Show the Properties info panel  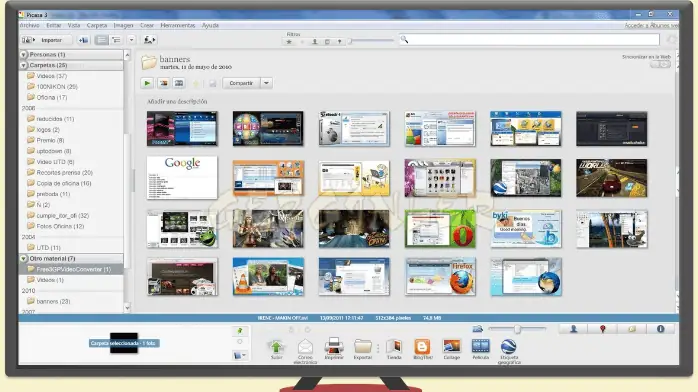660,329
